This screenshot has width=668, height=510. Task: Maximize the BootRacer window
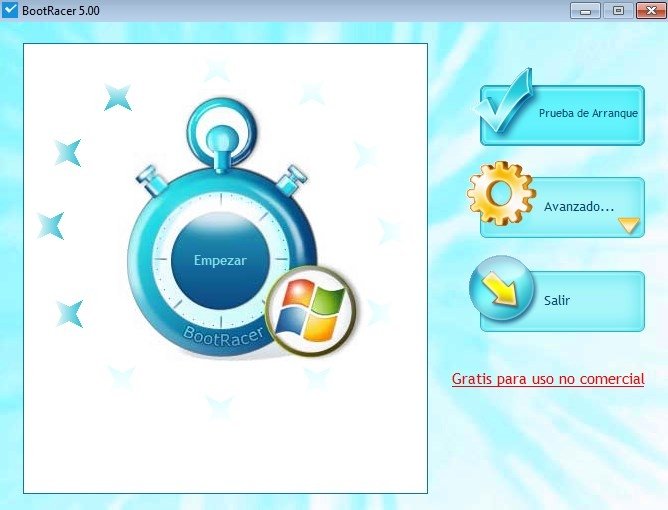(618, 11)
